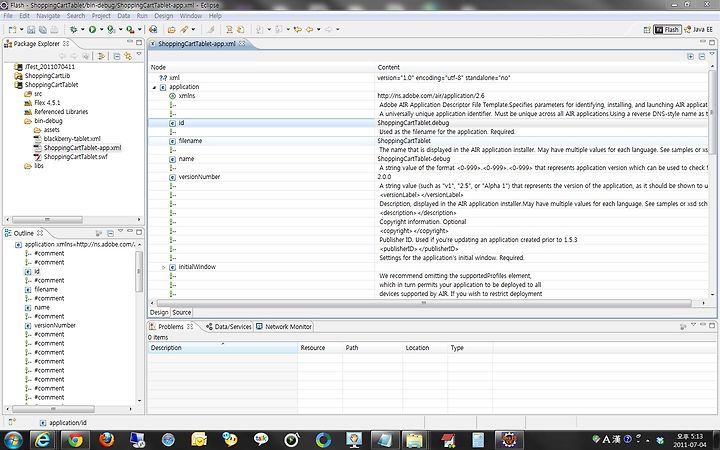The width and height of the screenshot is (720, 450).
Task: Open the New file dropdown arrow
Action: click(x=21, y=29)
